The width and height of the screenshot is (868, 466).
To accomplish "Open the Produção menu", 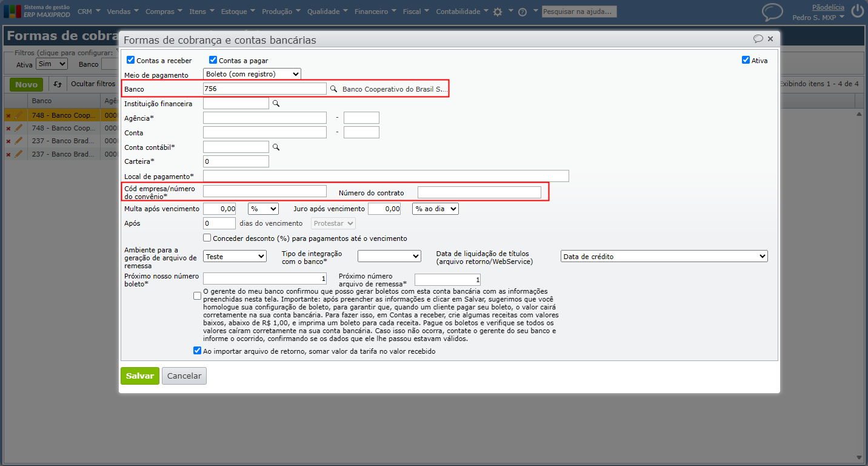I will click(x=282, y=12).
